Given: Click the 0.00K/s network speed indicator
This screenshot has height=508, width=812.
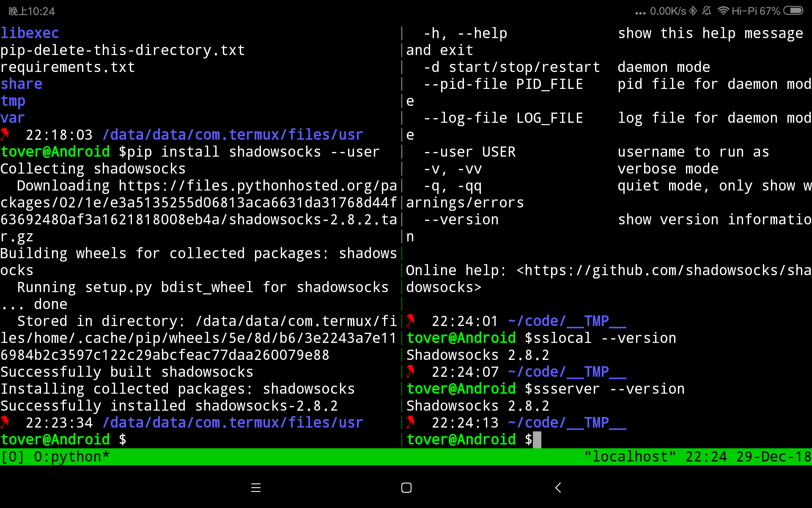Looking at the screenshot, I should 668,11.
